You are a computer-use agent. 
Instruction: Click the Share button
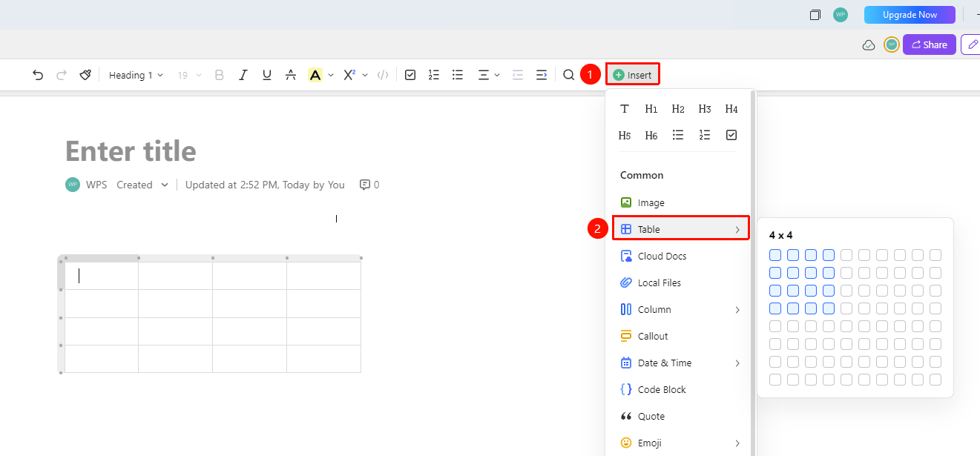(x=930, y=44)
